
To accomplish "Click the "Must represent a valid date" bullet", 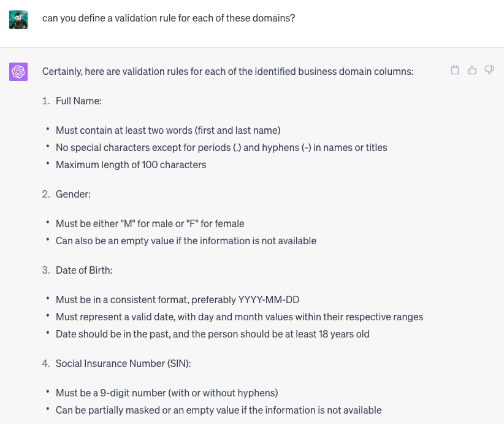I will 239,317.
